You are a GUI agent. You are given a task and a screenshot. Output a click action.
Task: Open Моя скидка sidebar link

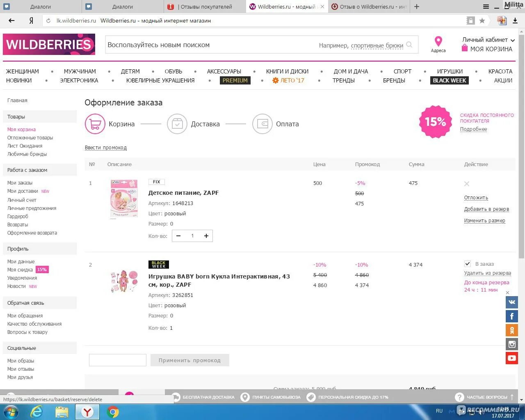[x=20, y=270]
